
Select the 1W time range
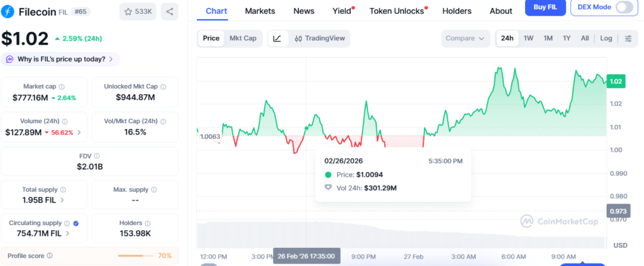coord(528,38)
